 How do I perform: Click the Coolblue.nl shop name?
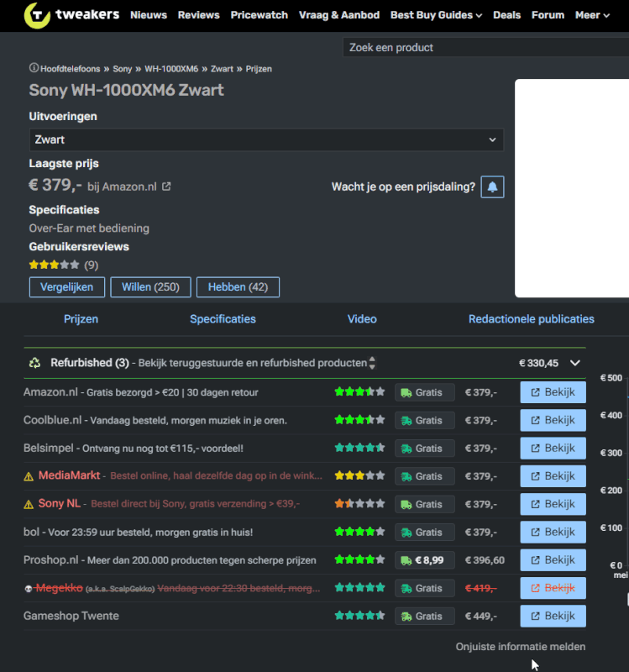click(x=52, y=420)
